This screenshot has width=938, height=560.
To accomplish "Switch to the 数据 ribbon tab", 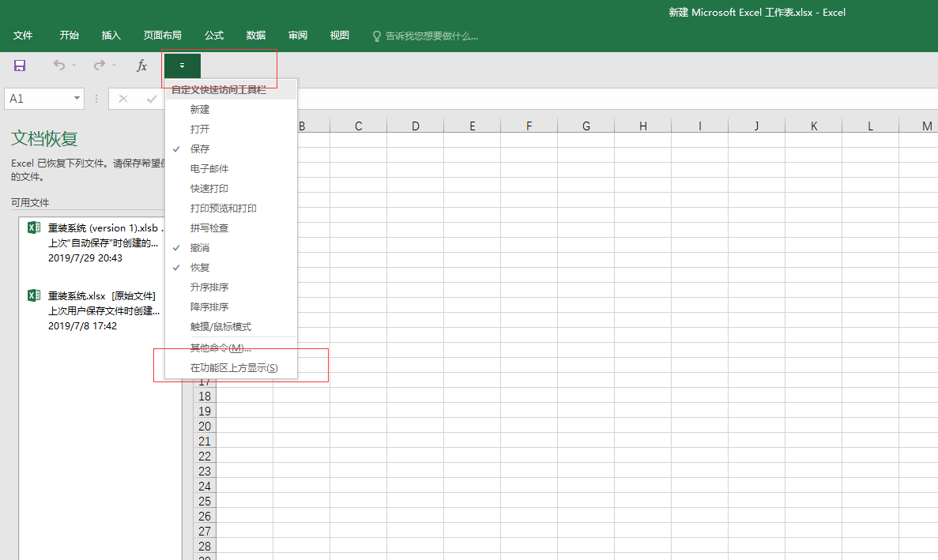I will tap(256, 36).
